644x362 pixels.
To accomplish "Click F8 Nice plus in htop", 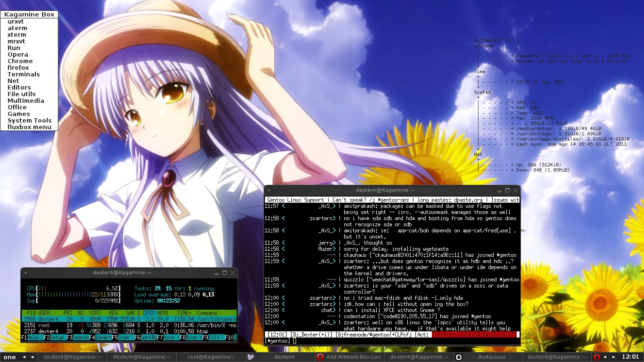I will [191, 338].
